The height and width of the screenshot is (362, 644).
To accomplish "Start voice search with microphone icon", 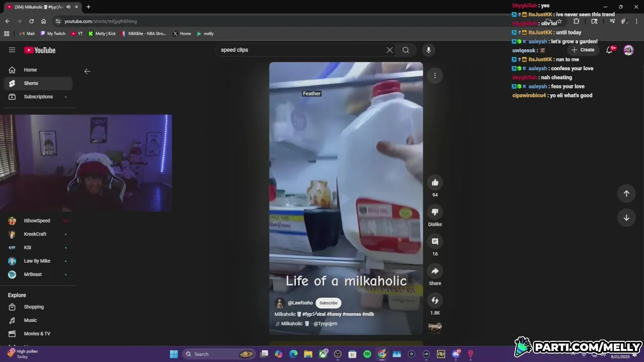I will pyautogui.click(x=428, y=50).
